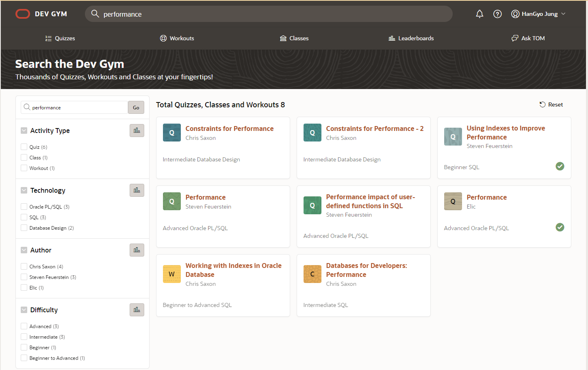Image resolution: width=588 pixels, height=370 pixels.
Task: Open Elic's Performance quiz title
Action: click(487, 197)
